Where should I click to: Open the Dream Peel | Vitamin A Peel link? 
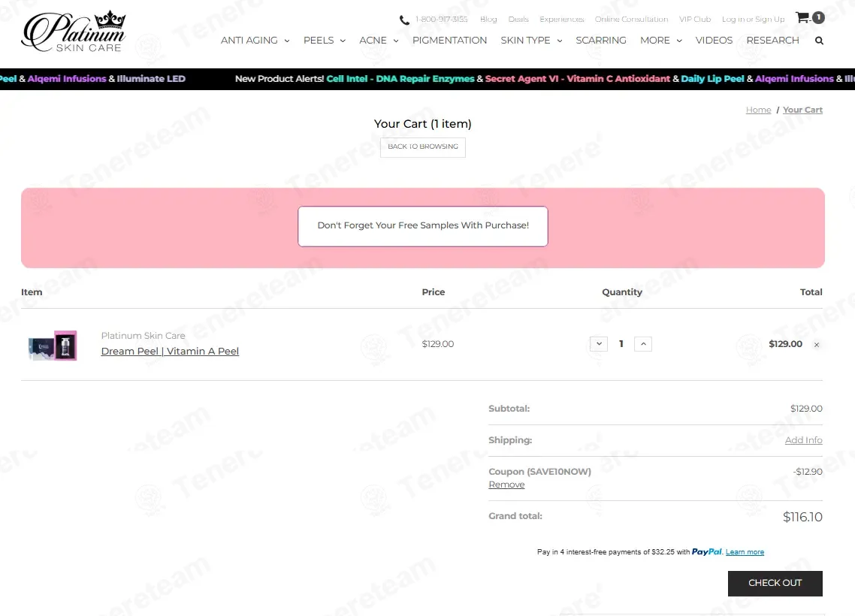tap(170, 351)
